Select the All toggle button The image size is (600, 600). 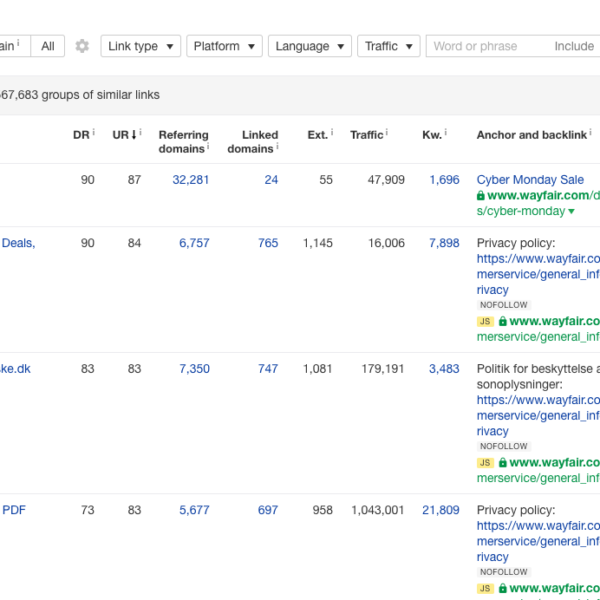coord(48,46)
